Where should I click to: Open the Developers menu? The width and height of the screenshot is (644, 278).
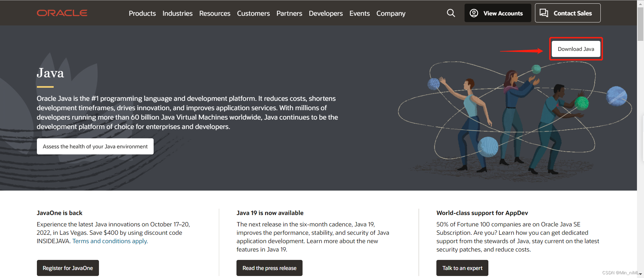click(326, 13)
